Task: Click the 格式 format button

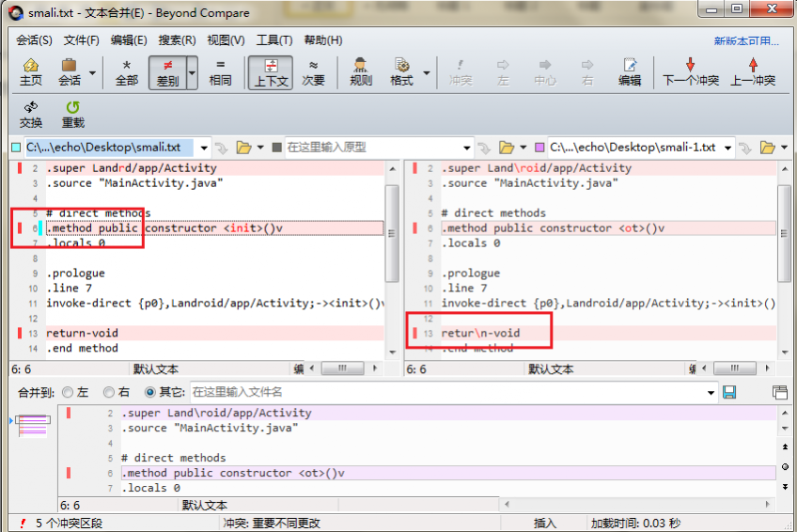Action: tap(401, 72)
